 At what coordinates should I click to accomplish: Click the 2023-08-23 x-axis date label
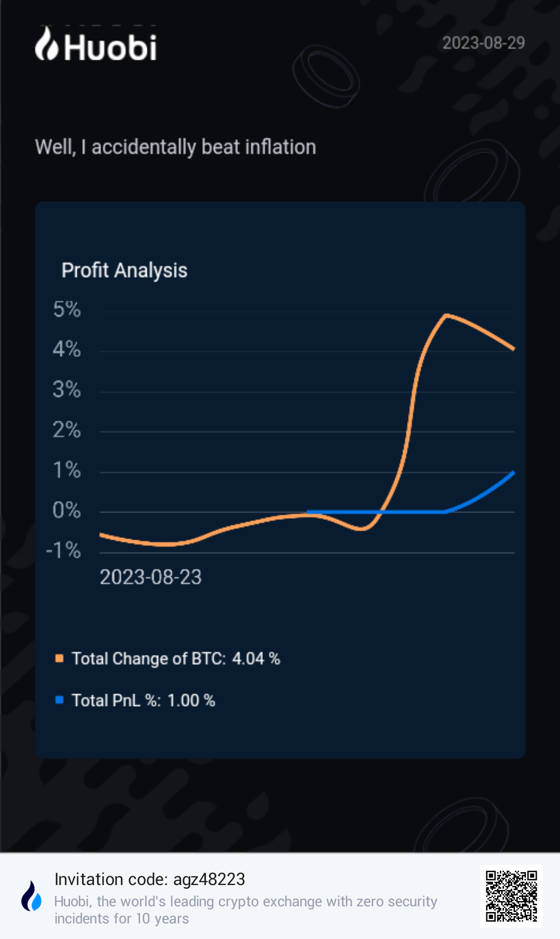(150, 577)
